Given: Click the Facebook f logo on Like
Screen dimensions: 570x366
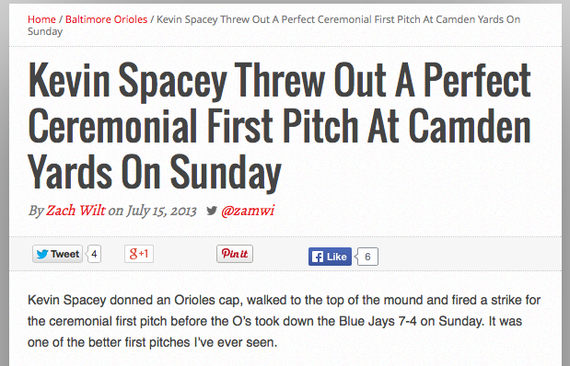Looking at the screenshot, I should (x=317, y=257).
